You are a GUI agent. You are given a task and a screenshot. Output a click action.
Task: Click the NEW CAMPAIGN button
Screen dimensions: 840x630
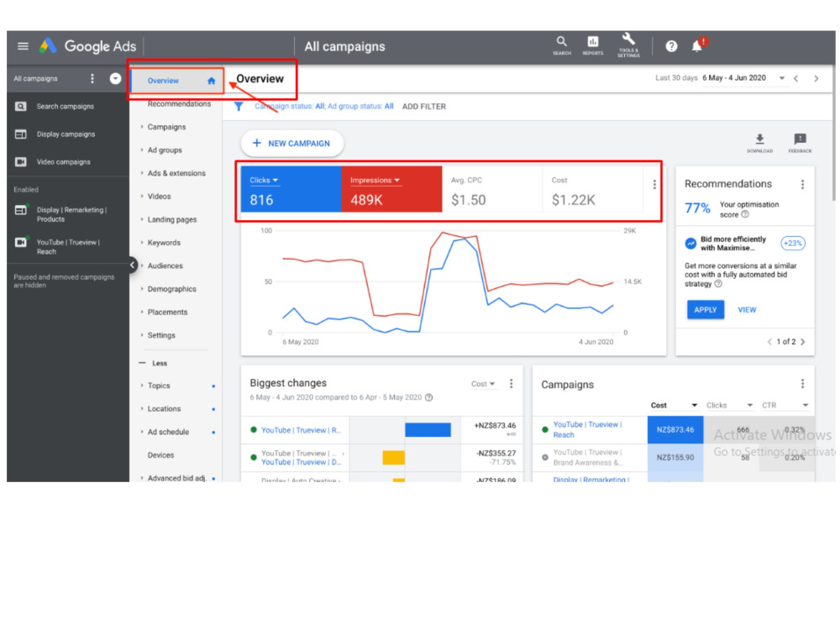click(292, 144)
